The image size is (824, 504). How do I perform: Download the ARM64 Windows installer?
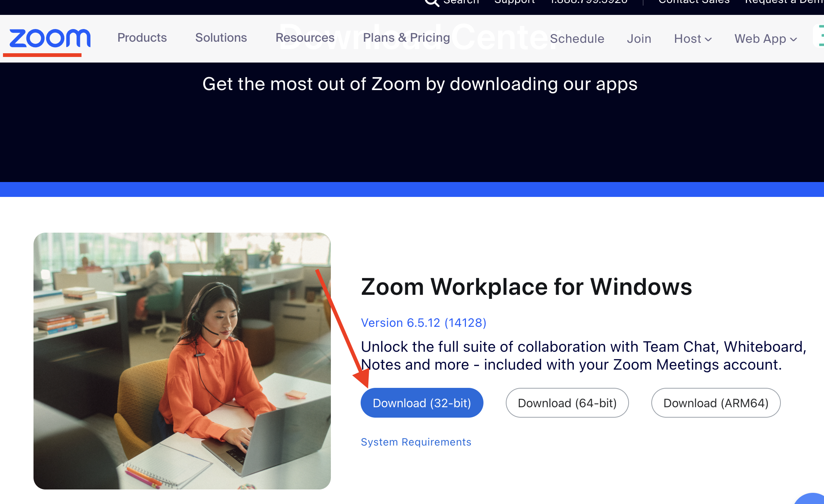tap(716, 403)
